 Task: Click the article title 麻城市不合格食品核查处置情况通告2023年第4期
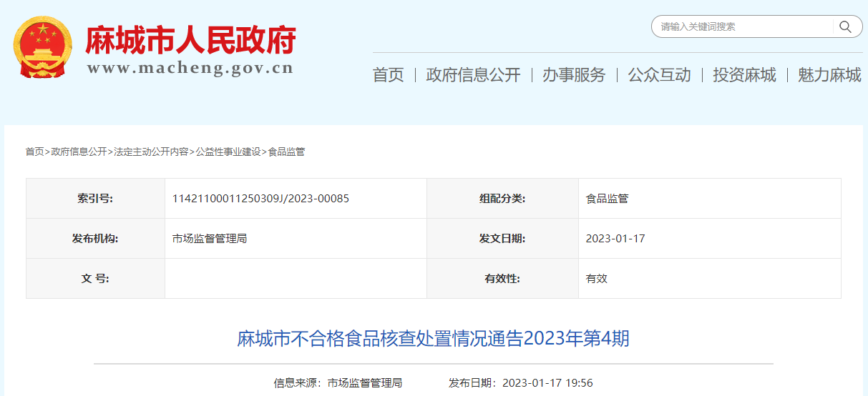pos(433,338)
